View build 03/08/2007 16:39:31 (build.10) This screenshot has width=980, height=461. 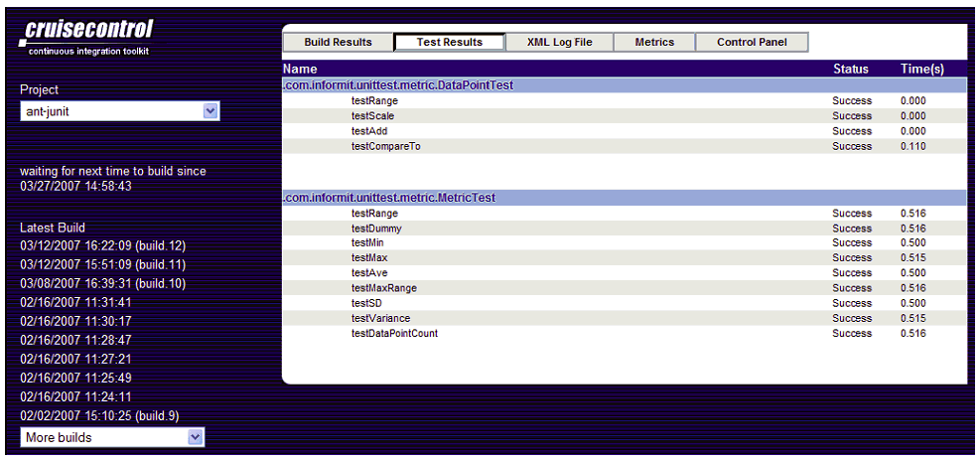[x=103, y=283]
